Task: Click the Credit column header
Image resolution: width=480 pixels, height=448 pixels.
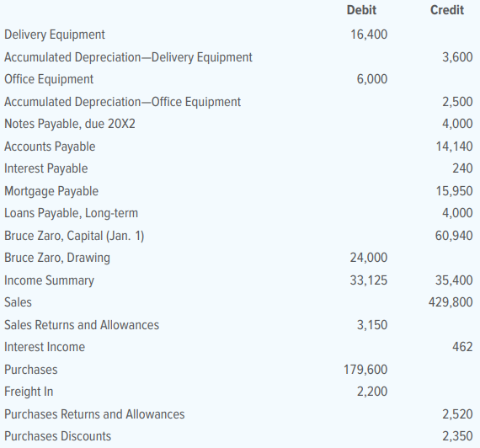Action: [x=447, y=10]
